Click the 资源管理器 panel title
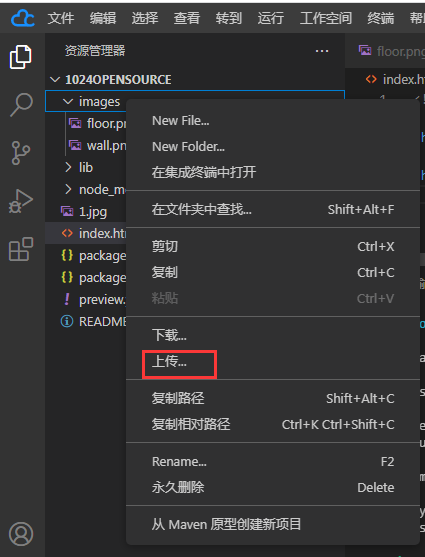Viewport: 425px width, 557px height. pos(95,51)
